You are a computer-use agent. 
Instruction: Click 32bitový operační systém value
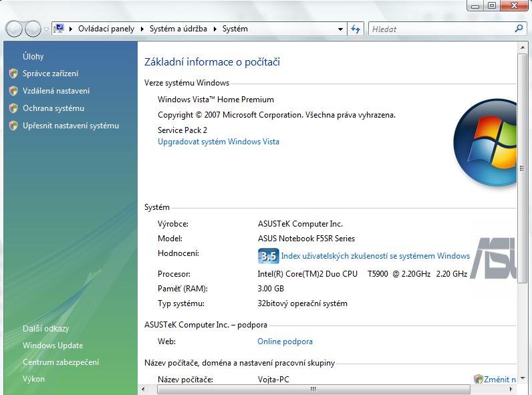(x=302, y=303)
